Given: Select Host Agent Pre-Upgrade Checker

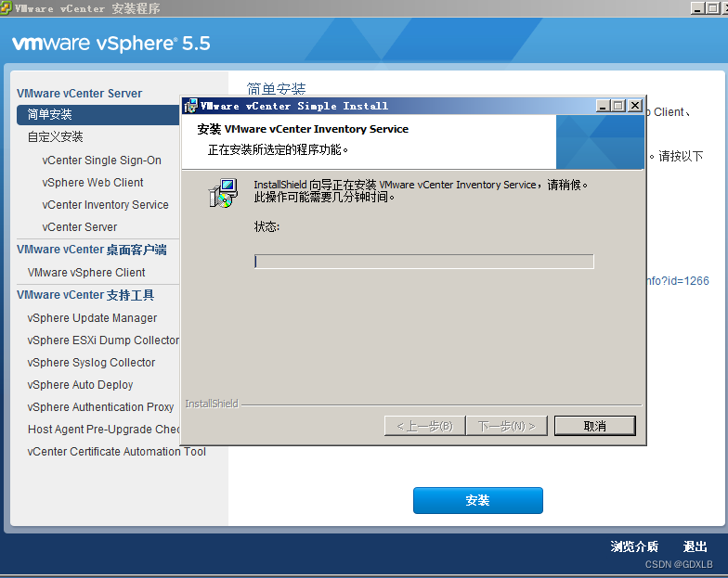Looking at the screenshot, I should tap(104, 429).
